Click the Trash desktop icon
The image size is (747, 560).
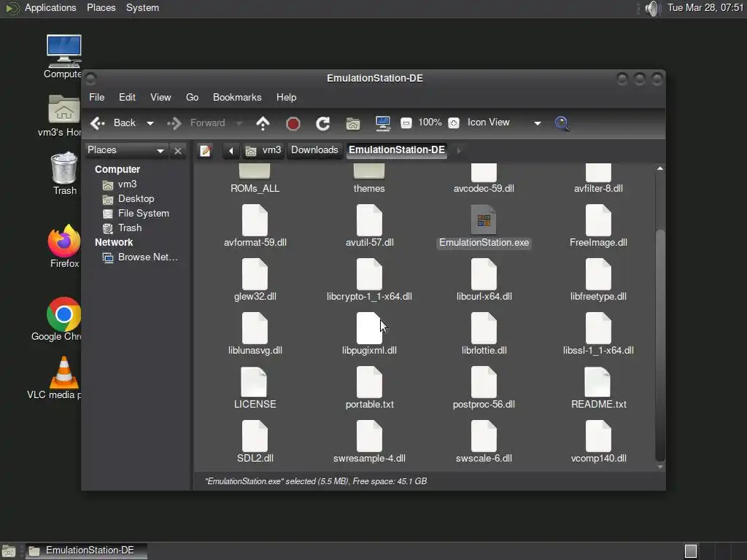click(x=64, y=174)
